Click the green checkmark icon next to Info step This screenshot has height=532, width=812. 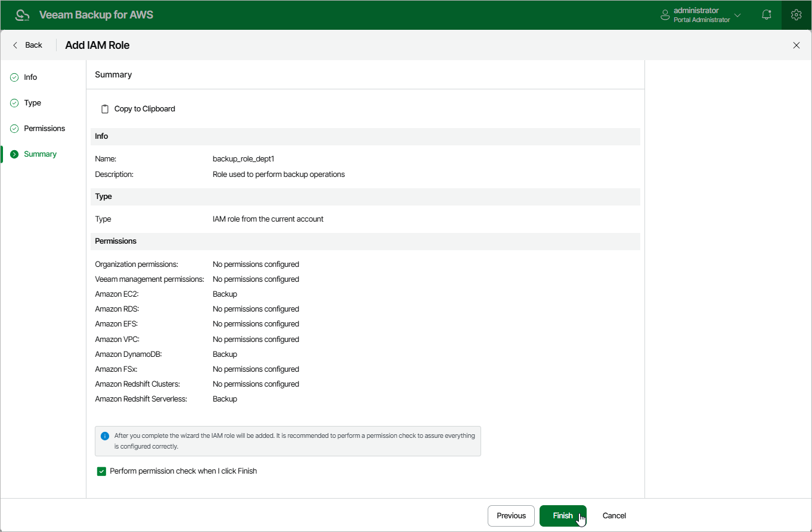(x=14, y=77)
